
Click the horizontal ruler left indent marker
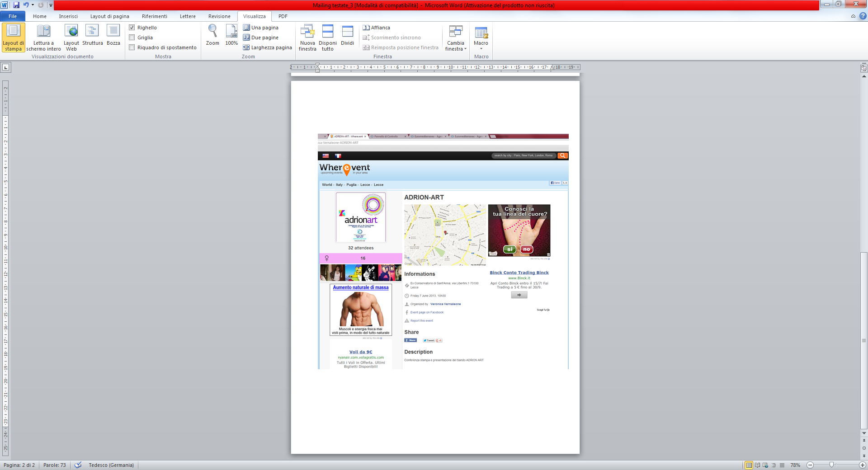(x=318, y=68)
